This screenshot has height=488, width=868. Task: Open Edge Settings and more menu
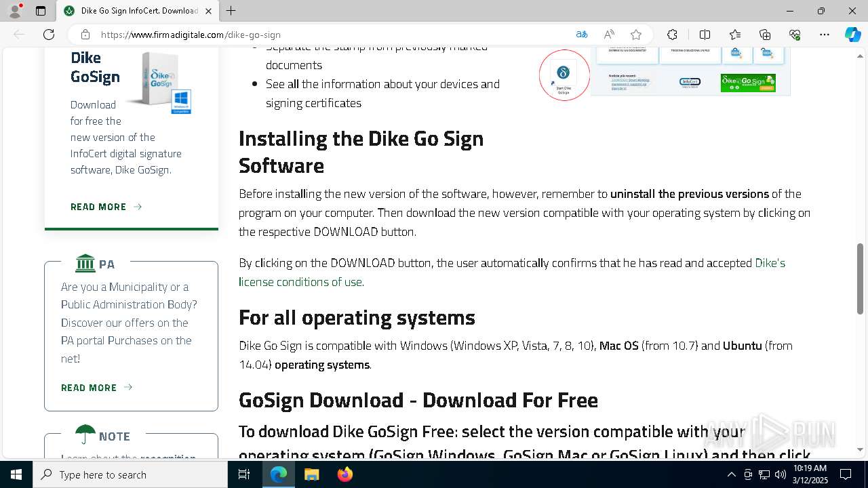[825, 35]
